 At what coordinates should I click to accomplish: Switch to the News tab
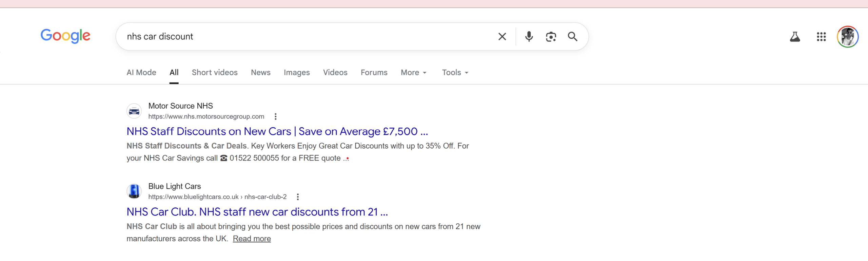[261, 73]
